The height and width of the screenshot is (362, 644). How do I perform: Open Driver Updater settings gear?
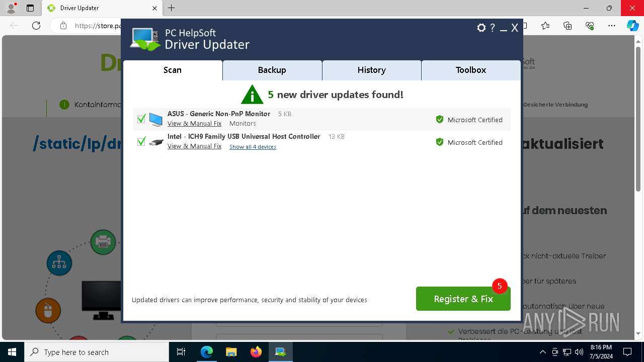[x=481, y=28]
